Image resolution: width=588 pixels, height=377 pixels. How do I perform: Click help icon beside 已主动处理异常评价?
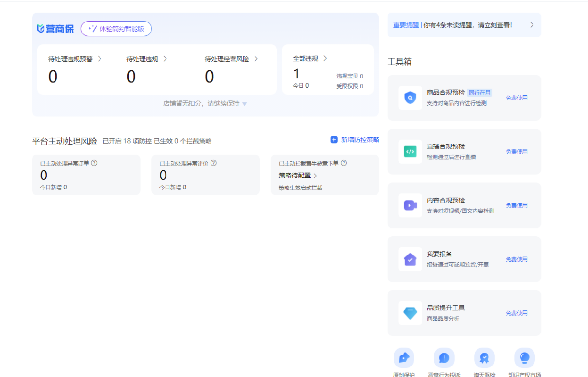213,163
